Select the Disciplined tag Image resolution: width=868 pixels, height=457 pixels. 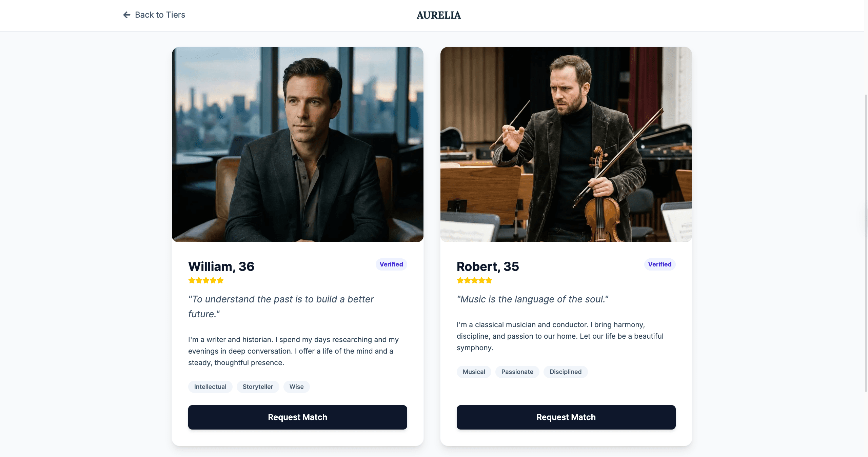point(565,372)
